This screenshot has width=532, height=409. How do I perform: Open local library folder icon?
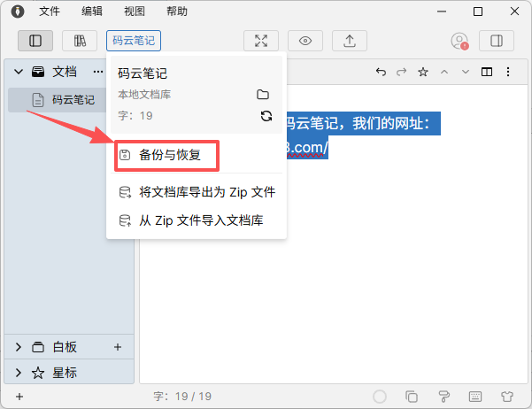point(263,95)
